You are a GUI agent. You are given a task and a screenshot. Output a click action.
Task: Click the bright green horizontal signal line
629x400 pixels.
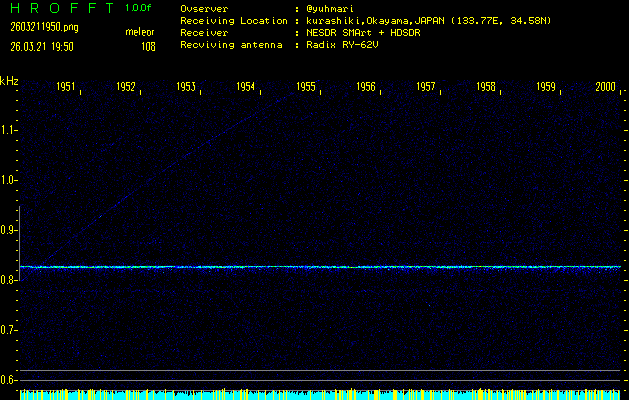pos(320,267)
